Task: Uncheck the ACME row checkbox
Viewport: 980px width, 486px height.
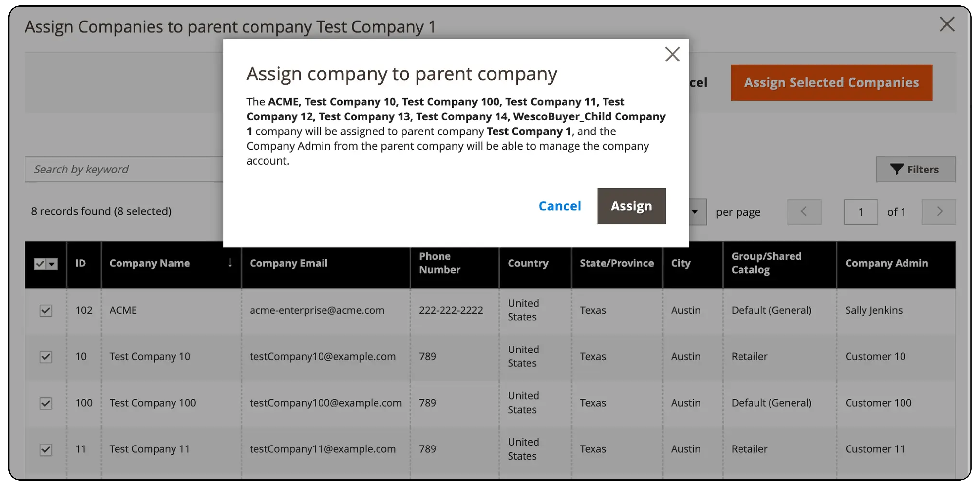Action: [x=46, y=310]
